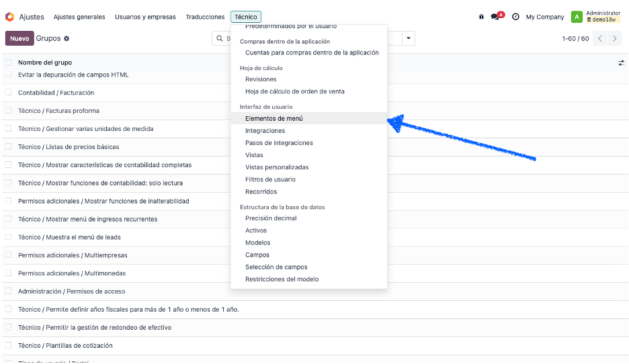Viewport: 629px width, 364px height.
Task: Go to previous page arrow
Action: 600,38
